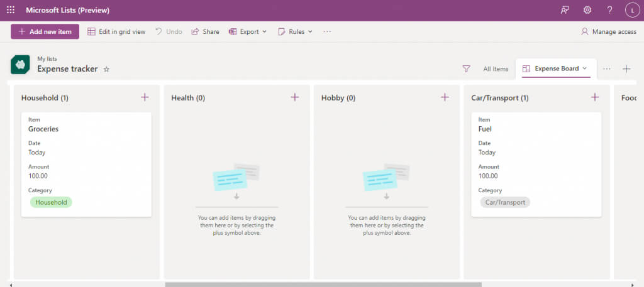Click the feedback icon in header
The height and width of the screenshot is (287, 644).
(x=565, y=10)
